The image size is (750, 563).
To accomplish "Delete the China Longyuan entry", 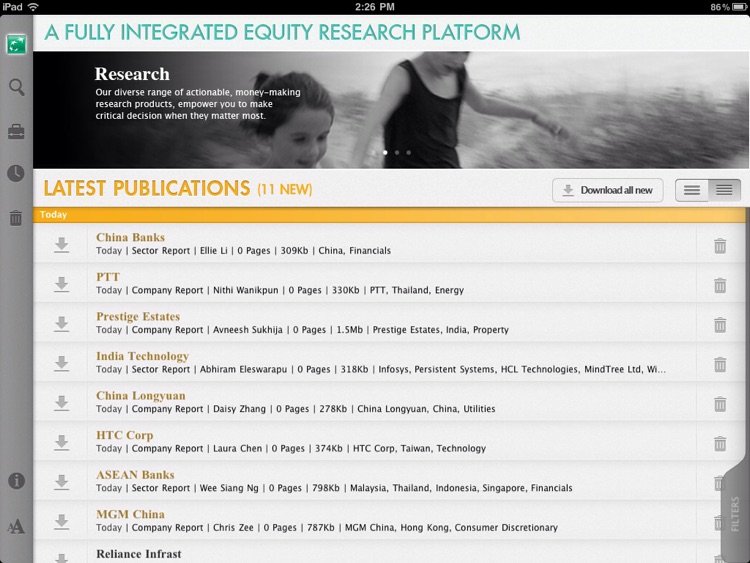I will click(720, 404).
